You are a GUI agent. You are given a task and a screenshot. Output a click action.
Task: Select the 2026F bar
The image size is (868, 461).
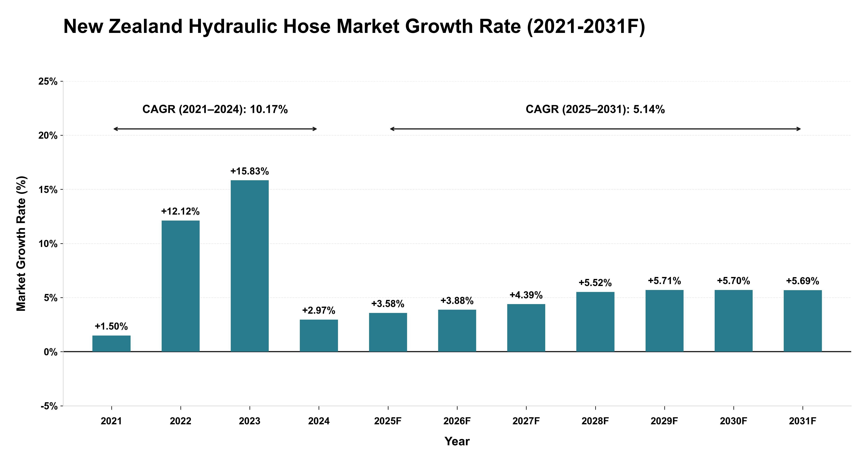point(457,331)
